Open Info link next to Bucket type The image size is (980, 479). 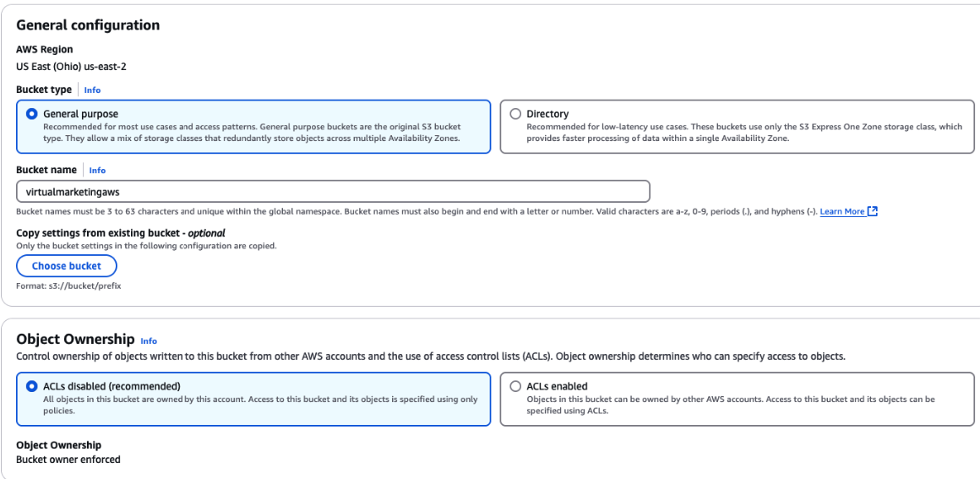pyautogui.click(x=92, y=90)
